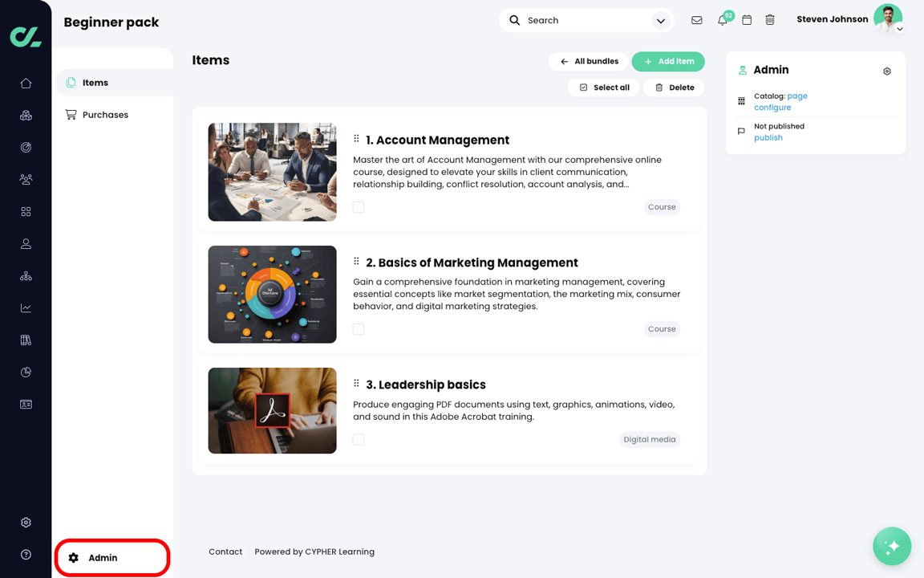This screenshot has width=924, height=578.
Task: Click the Course tag on Account Management
Action: pos(662,207)
